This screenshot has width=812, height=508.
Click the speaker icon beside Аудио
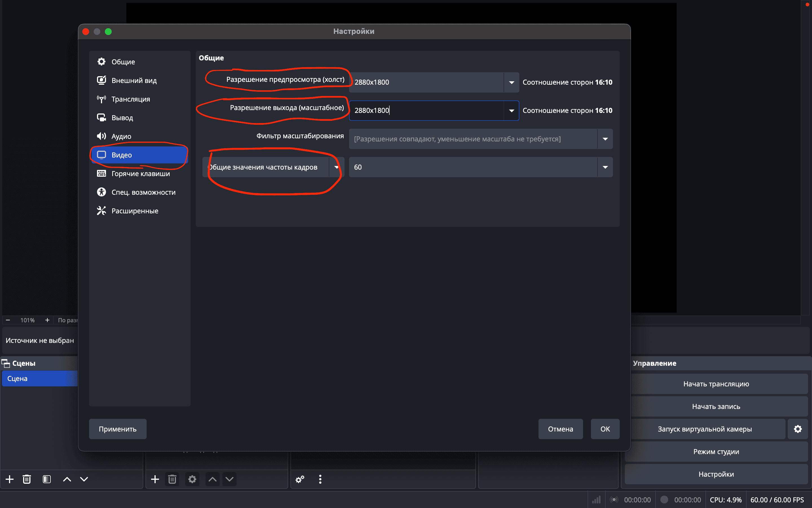click(101, 136)
